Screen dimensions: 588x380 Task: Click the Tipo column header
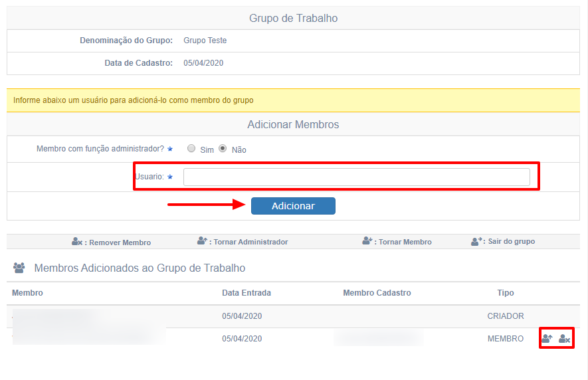tap(506, 293)
